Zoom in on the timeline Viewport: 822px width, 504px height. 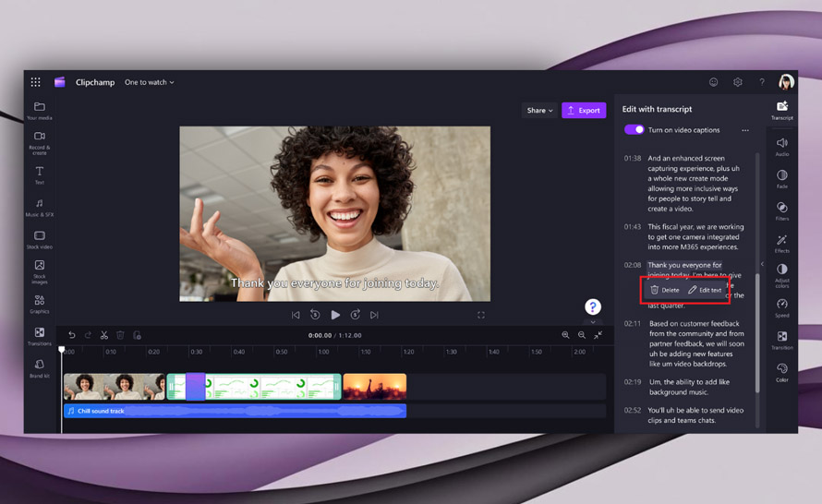point(565,335)
